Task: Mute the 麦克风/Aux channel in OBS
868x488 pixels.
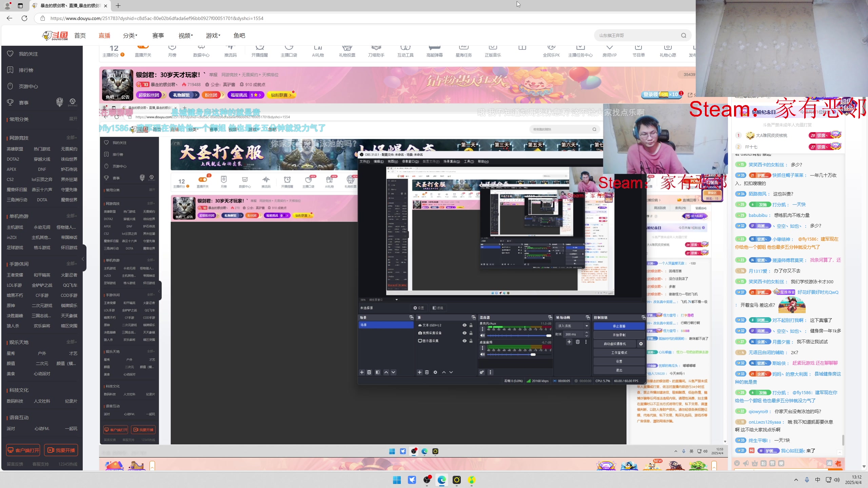Action: (x=482, y=335)
